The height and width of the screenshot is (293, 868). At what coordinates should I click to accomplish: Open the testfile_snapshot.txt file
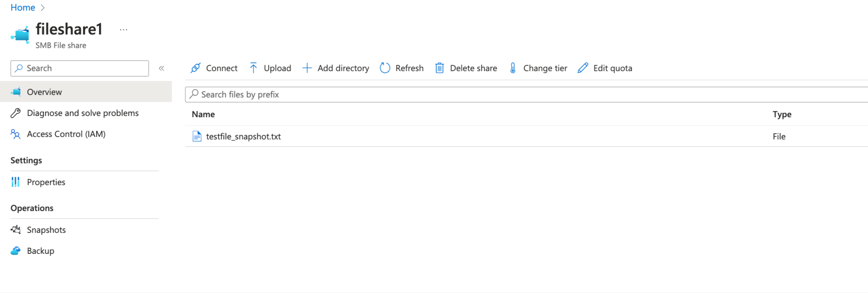click(243, 136)
